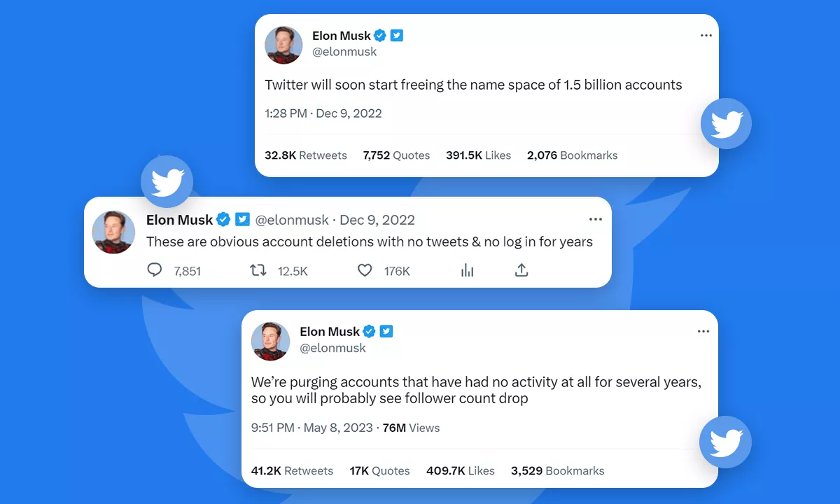Open analytics bar-chart icon on middle tweet
Image resolution: width=840 pixels, height=504 pixels.
click(x=467, y=270)
